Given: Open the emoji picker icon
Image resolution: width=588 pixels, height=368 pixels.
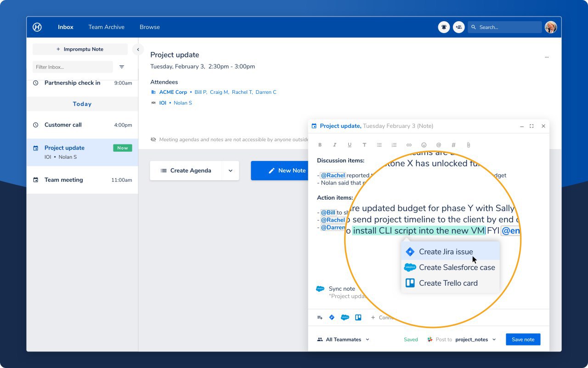Looking at the screenshot, I should (x=424, y=145).
